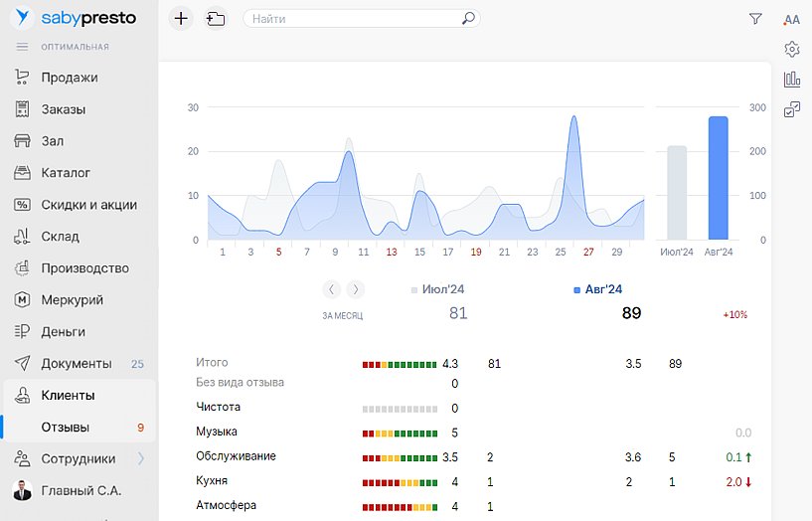Viewport: 812px width, 521px height.
Task: Select Отзывы submenu item
Action: pos(66,428)
